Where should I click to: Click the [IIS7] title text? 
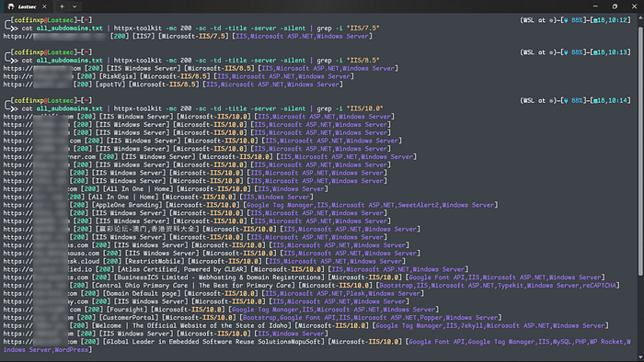tap(143, 37)
